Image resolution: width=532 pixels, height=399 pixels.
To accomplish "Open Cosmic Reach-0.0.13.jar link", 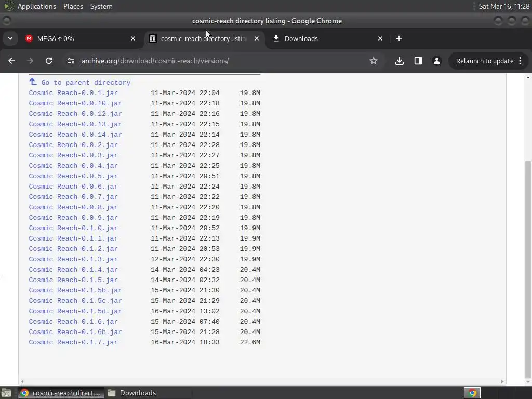I will coord(75,124).
